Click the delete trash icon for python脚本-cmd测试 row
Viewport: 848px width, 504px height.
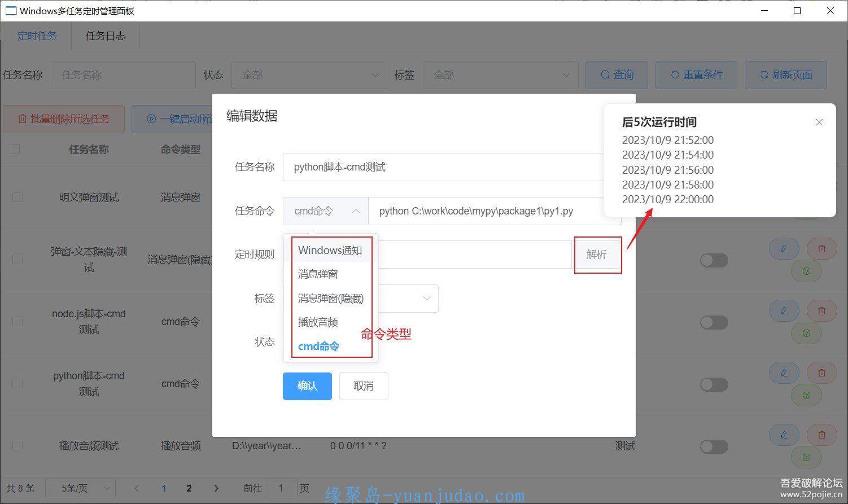(x=821, y=372)
